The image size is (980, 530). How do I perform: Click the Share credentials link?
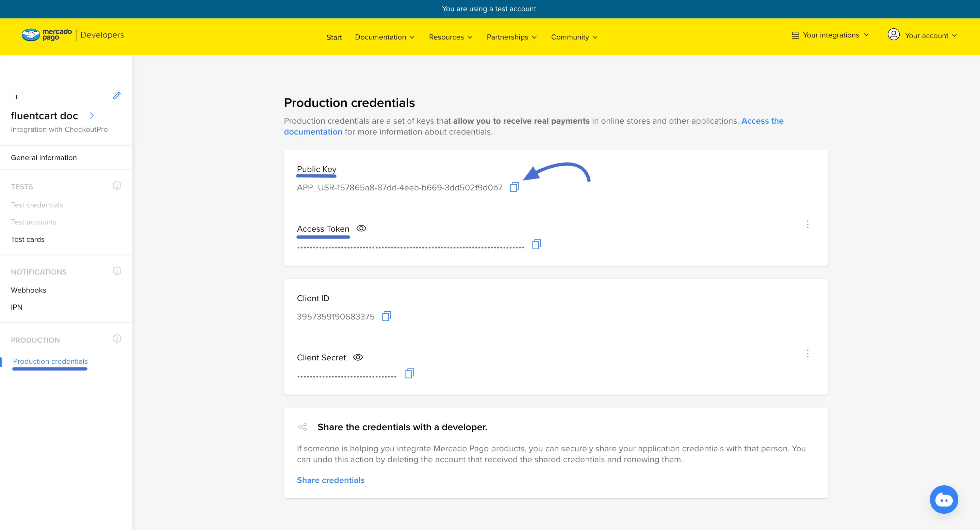330,480
